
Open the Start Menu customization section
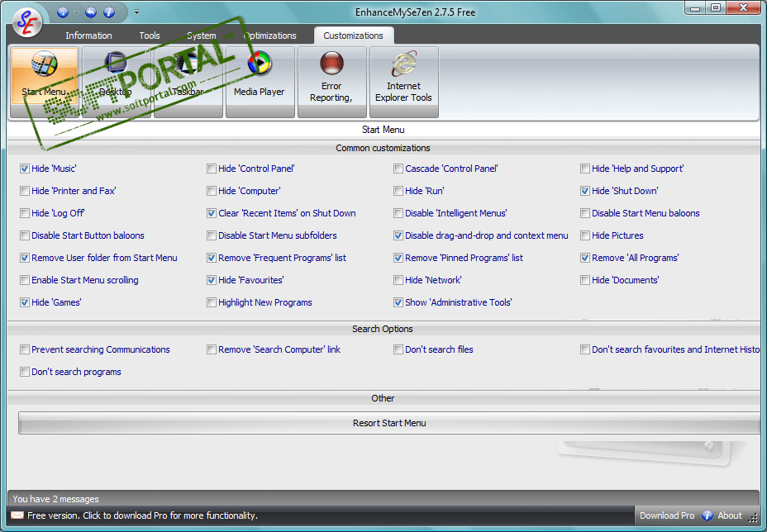click(44, 82)
